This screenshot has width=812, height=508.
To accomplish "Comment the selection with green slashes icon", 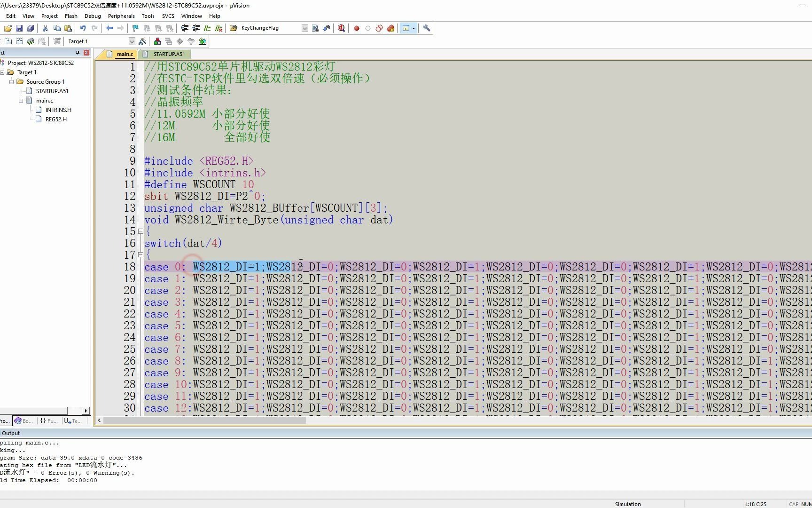I will coord(207,28).
